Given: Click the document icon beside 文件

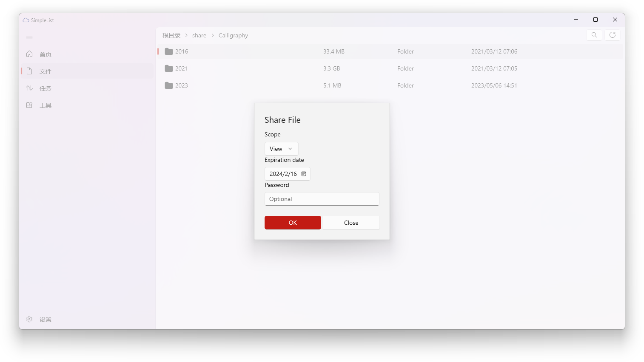Looking at the screenshot, I should (x=29, y=71).
